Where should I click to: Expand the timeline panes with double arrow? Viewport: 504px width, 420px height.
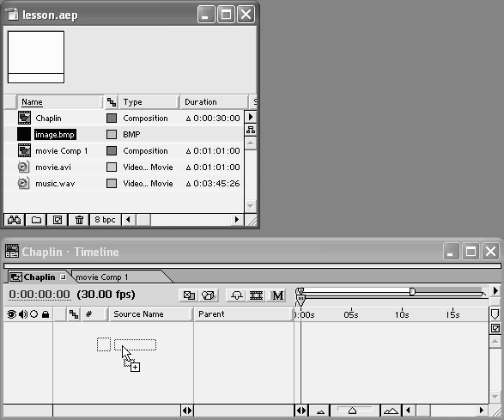coord(187,411)
